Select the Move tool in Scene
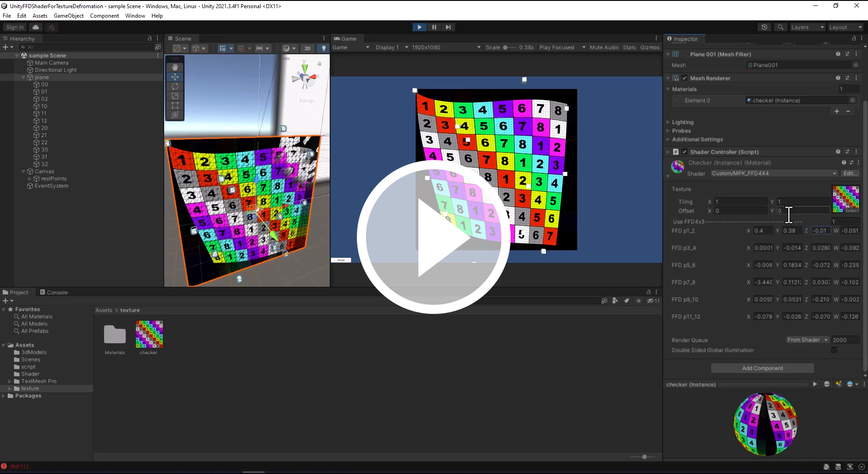 coord(175,77)
